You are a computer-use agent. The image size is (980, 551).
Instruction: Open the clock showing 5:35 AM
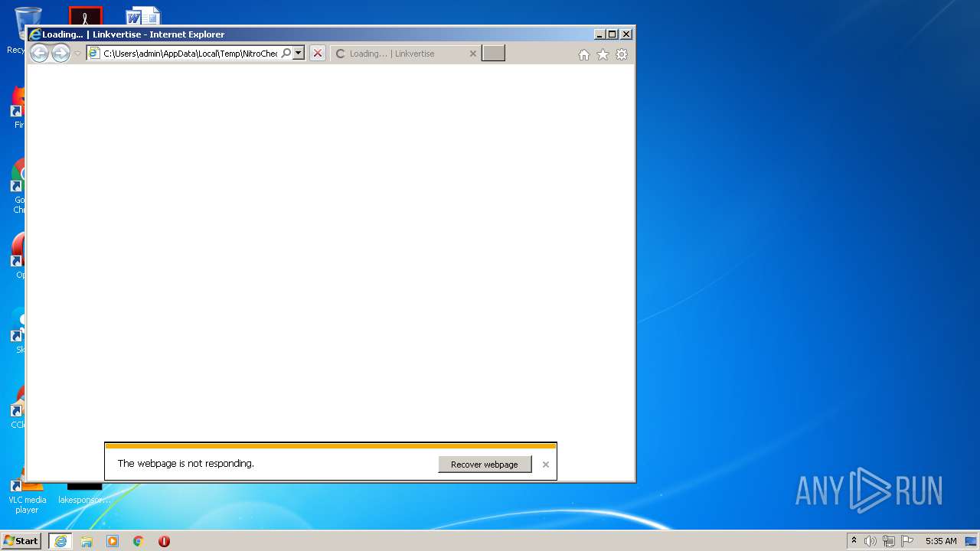click(x=941, y=541)
